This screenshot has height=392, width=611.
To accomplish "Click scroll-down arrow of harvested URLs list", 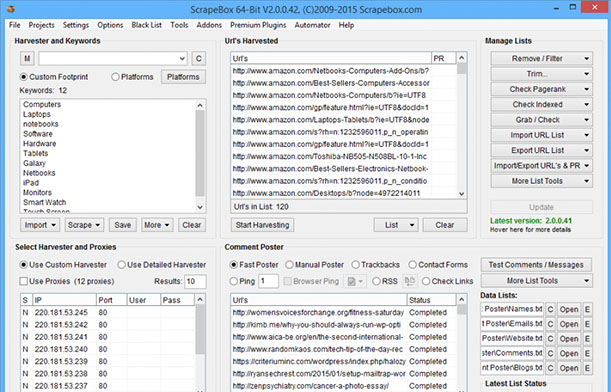I will point(462,194).
